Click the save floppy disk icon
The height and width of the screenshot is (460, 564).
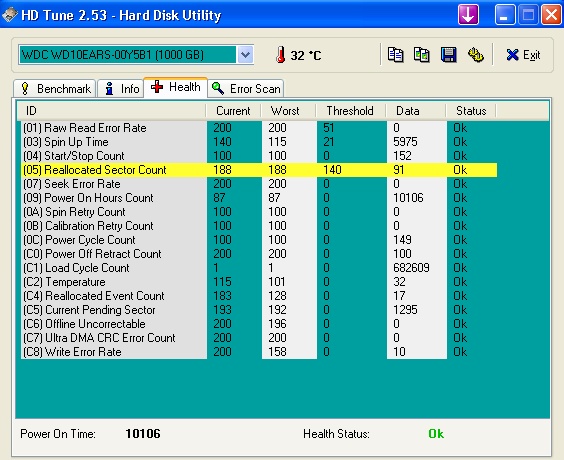[x=449, y=55]
